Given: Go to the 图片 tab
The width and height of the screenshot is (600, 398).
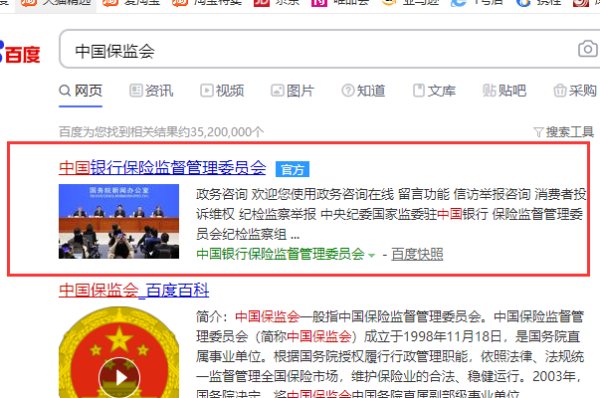Looking at the screenshot, I should [293, 91].
